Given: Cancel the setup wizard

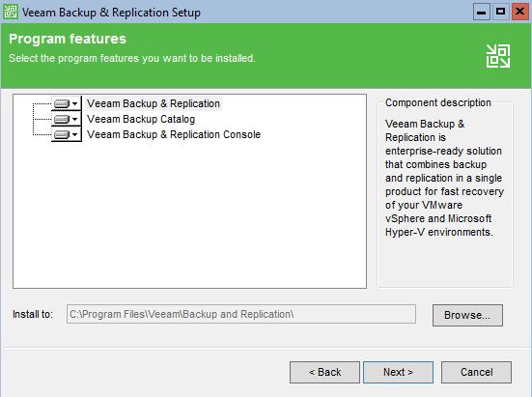Looking at the screenshot, I should click(476, 372).
